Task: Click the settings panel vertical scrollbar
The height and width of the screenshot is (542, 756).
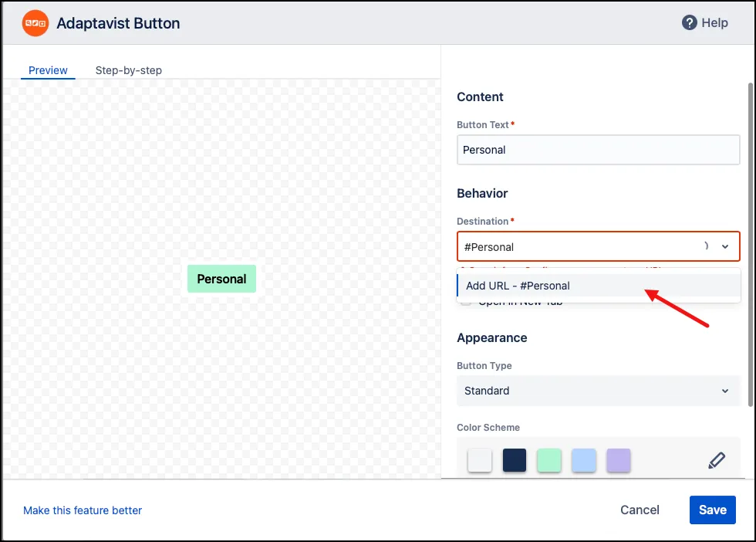Action: (750, 245)
